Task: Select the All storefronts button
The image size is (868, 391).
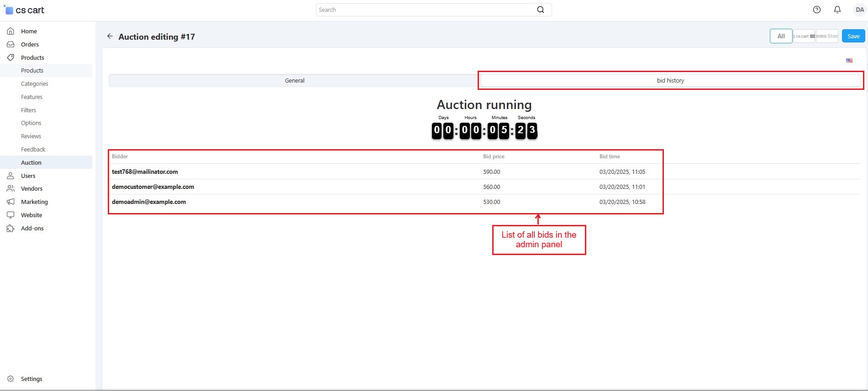Action: pyautogui.click(x=781, y=36)
